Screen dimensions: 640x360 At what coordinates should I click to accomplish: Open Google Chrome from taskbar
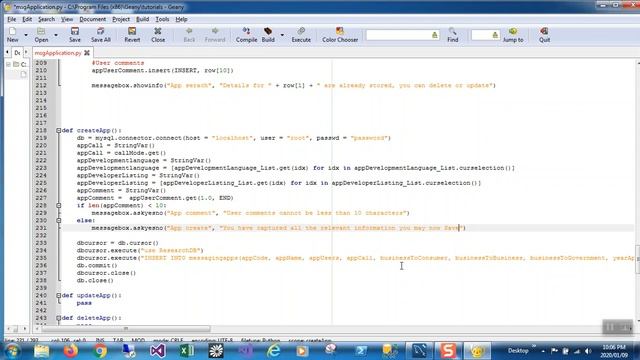coord(100,351)
